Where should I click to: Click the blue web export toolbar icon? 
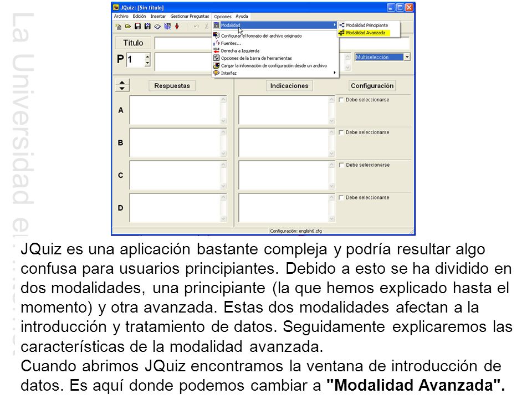tap(167, 27)
